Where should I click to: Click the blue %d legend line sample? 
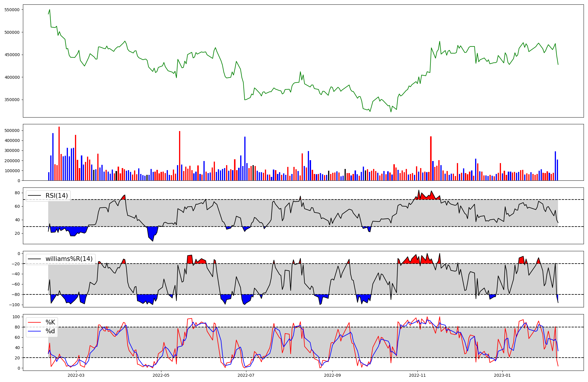(34, 331)
